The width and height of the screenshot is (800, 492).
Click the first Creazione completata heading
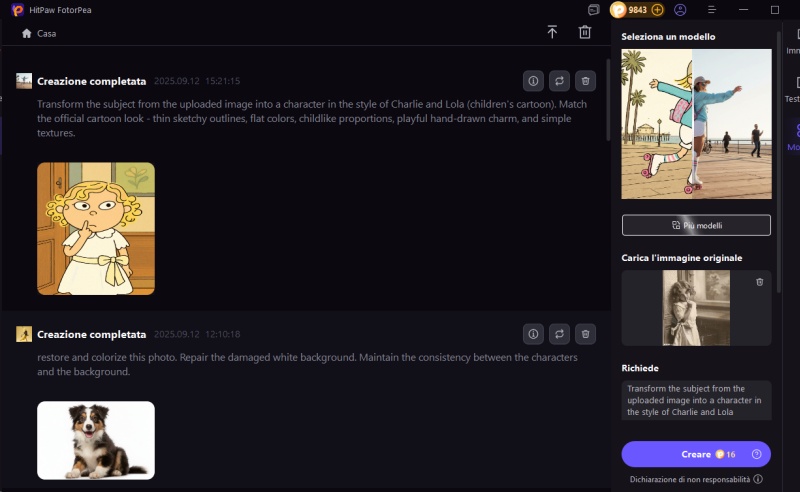[x=91, y=81]
